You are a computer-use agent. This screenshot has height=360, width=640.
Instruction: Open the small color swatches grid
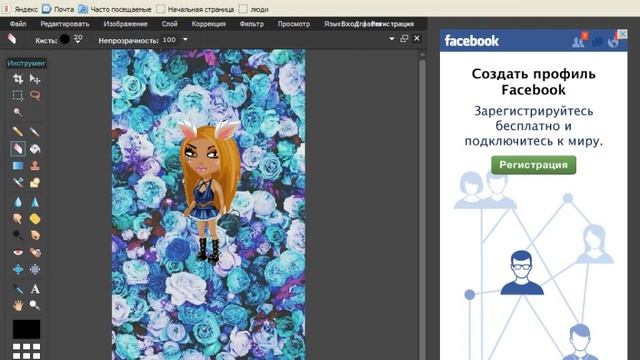27,351
